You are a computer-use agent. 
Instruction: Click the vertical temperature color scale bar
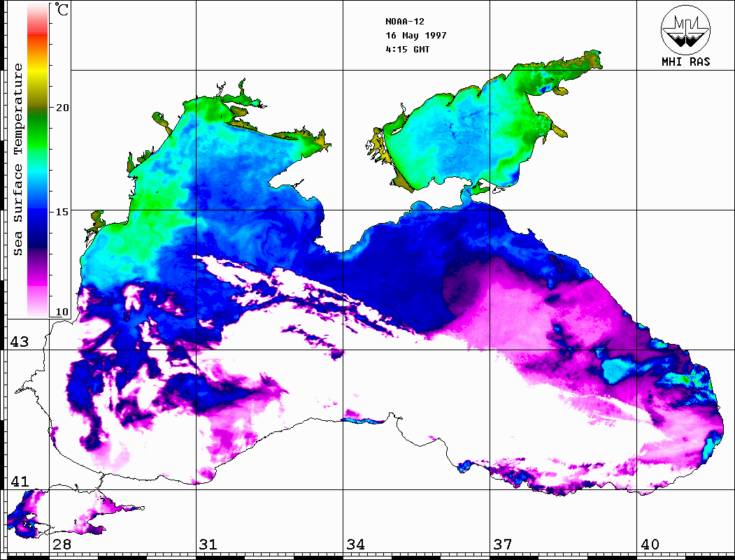38,160
